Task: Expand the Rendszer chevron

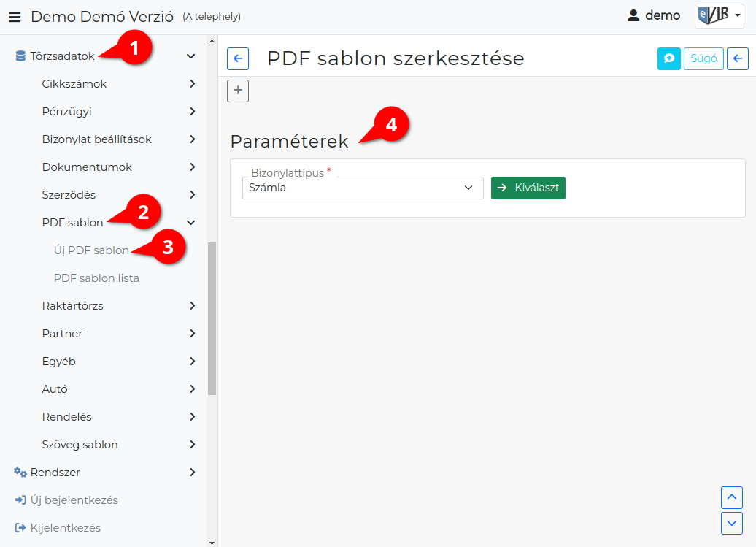Action: coord(193,473)
